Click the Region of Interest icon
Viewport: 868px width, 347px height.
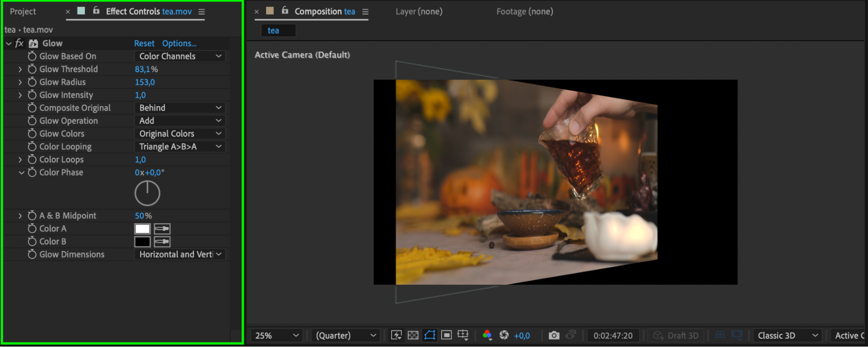tap(446, 335)
